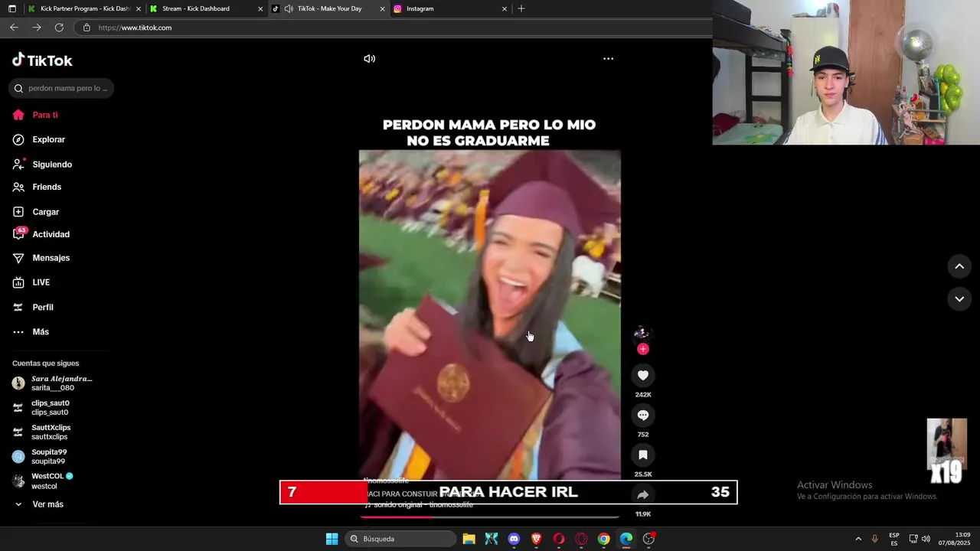This screenshot has width=980, height=551.
Task: Open File Explorer from the taskbar
Action: coord(469,539)
